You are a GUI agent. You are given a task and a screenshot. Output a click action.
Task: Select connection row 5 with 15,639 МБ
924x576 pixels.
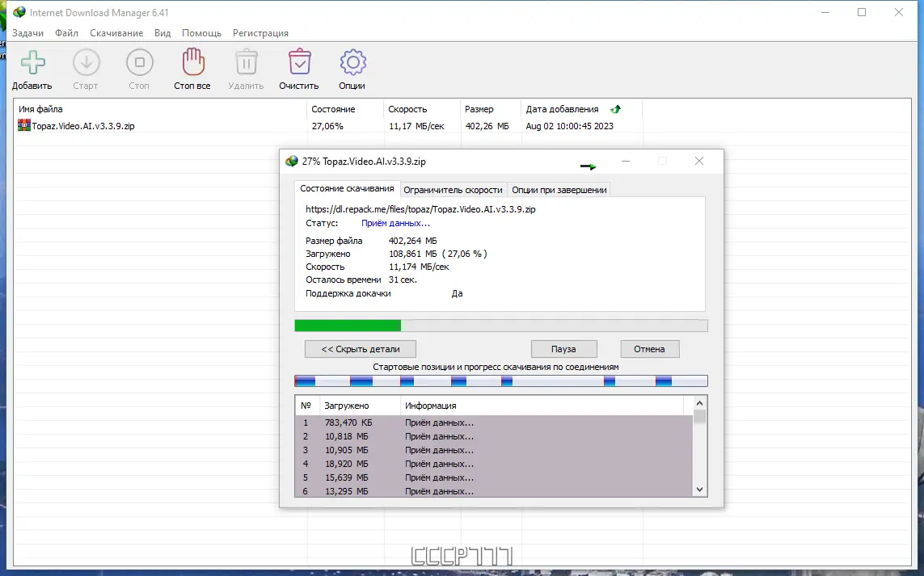point(494,477)
